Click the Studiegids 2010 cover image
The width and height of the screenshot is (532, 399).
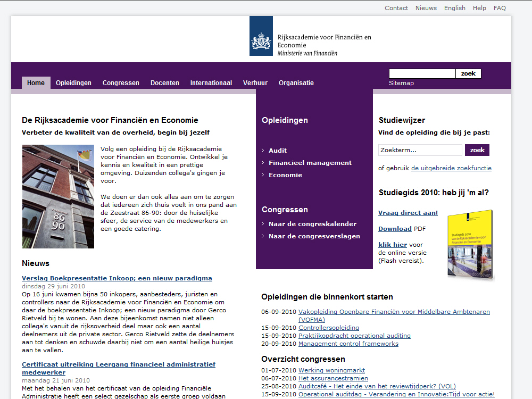[x=470, y=245]
